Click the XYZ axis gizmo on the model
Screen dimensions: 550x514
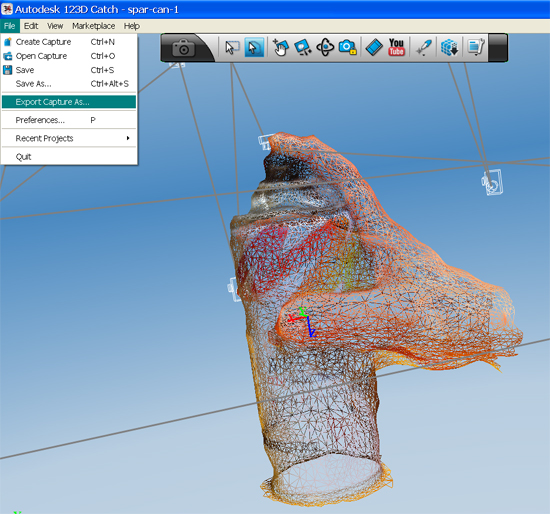click(x=302, y=322)
